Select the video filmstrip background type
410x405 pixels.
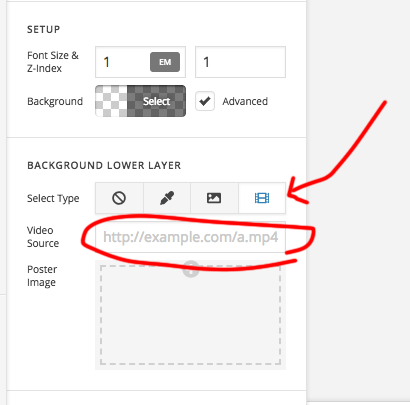pyautogui.click(x=262, y=198)
